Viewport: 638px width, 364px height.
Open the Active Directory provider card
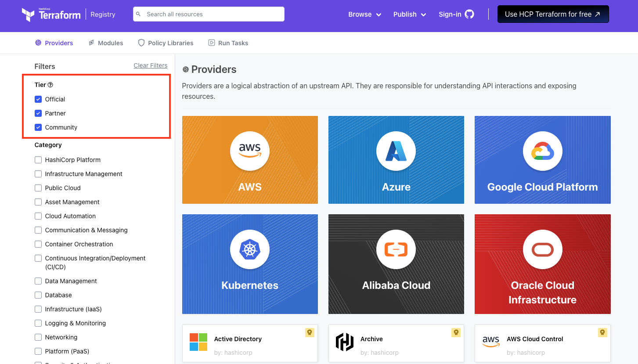coord(250,344)
